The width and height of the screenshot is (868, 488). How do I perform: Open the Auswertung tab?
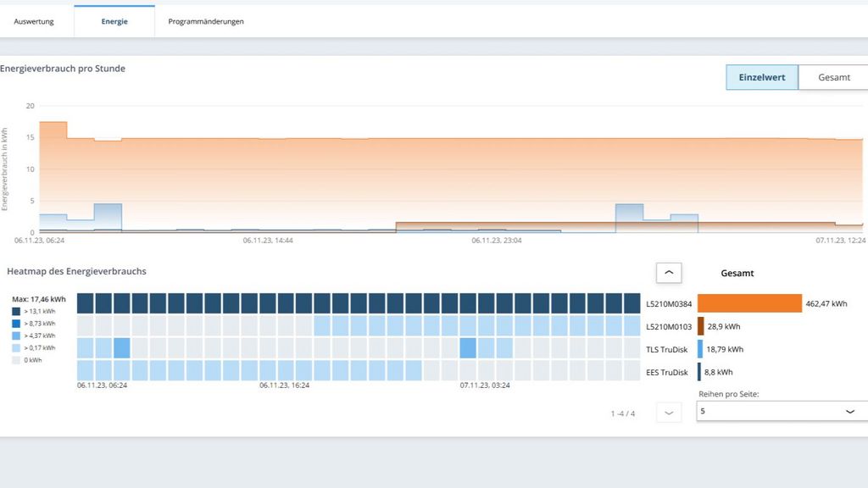coord(34,21)
